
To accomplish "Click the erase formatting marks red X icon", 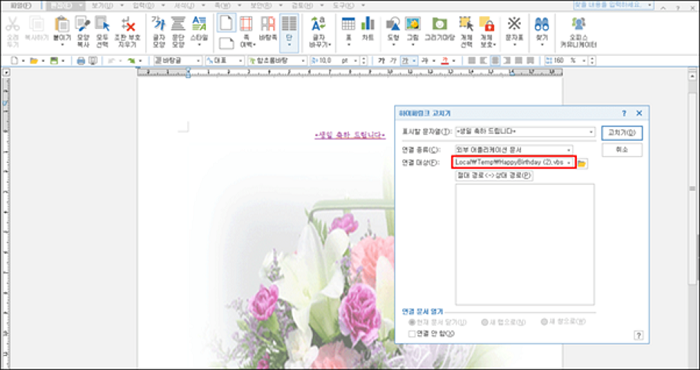I will pos(128,24).
